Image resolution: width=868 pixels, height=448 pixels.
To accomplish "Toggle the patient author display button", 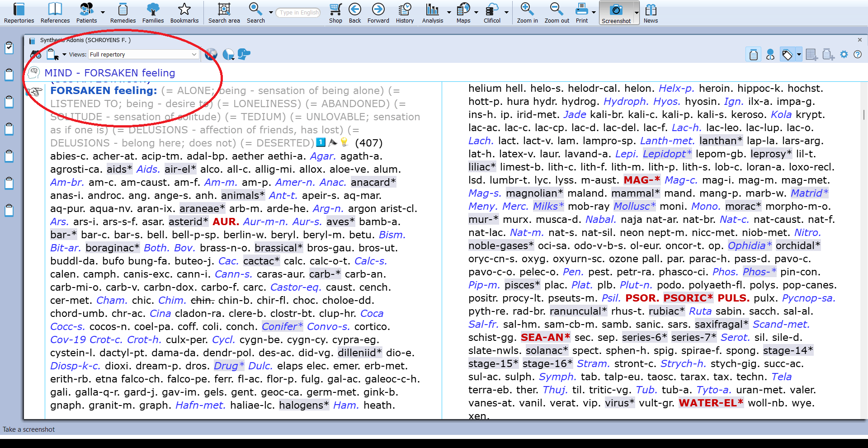I will click(x=770, y=55).
